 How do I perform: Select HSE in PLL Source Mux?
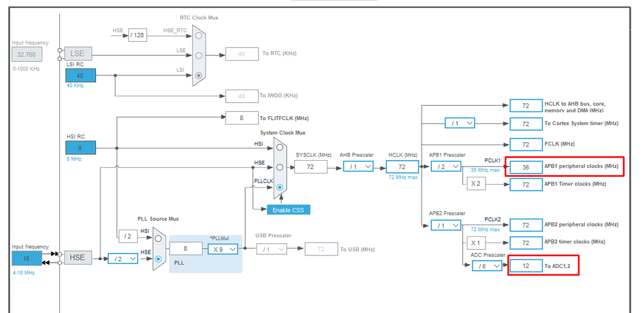[x=158, y=259]
